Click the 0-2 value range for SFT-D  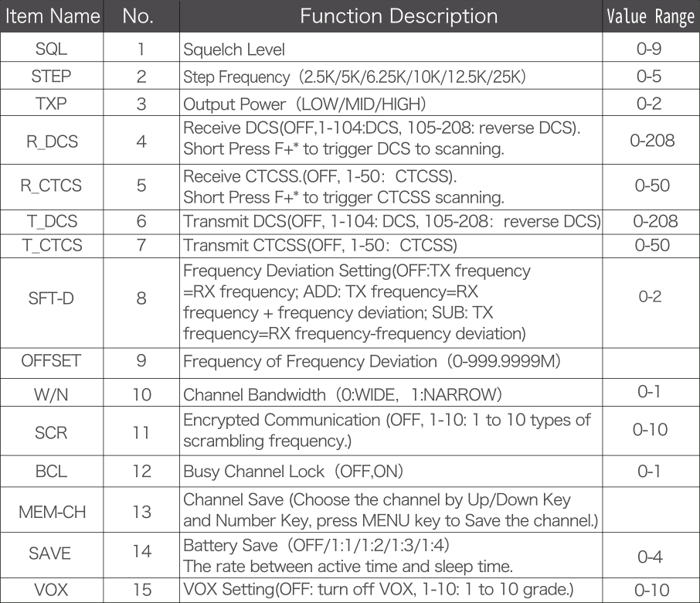coord(650,296)
